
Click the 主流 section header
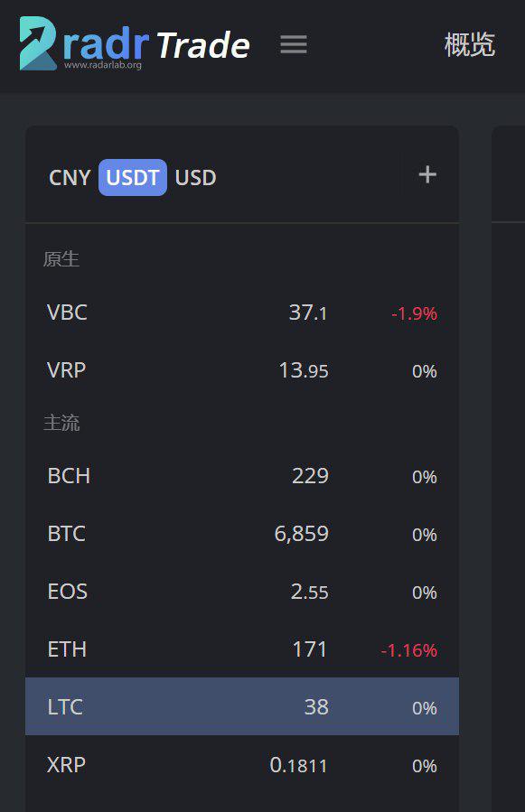pyautogui.click(x=61, y=423)
